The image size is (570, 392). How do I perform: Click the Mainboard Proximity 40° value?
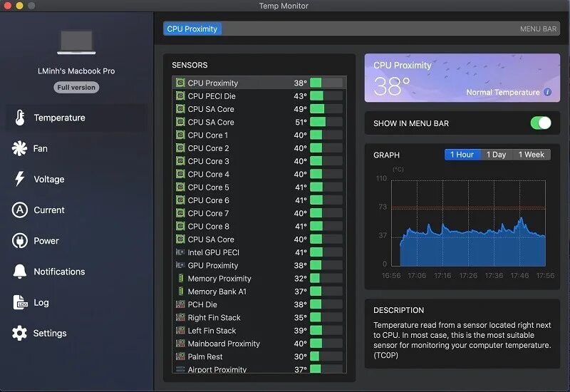pyautogui.click(x=300, y=344)
